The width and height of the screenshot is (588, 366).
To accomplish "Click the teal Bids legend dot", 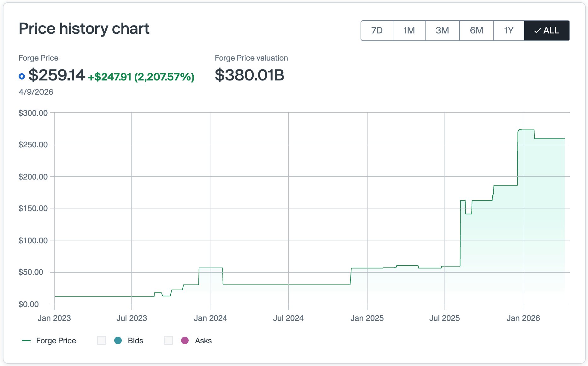I will point(118,341).
